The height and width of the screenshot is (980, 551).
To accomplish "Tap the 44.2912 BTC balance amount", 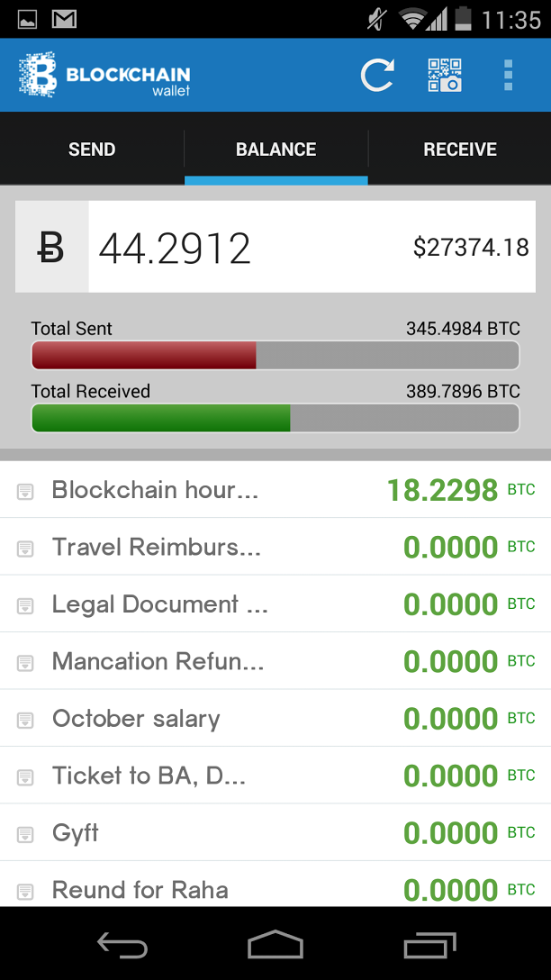I will 175,248.
